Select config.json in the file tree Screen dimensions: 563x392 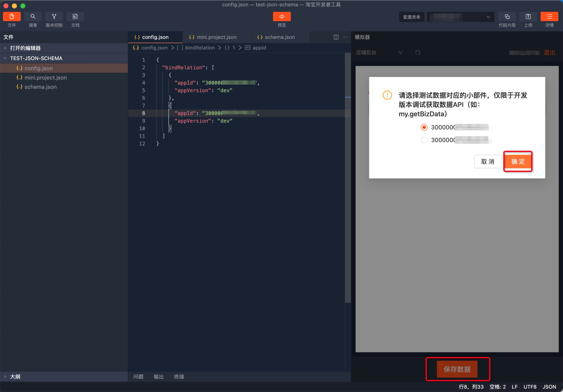[64, 68]
